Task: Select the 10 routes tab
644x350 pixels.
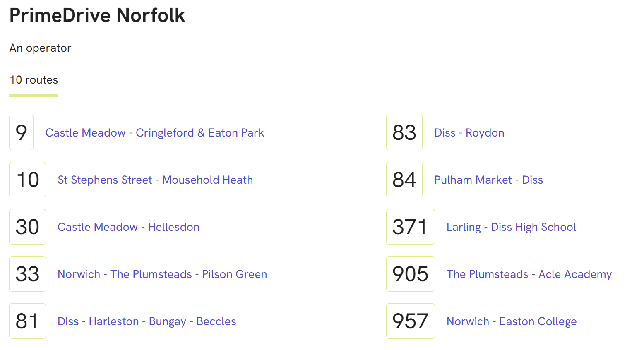Action: click(34, 80)
